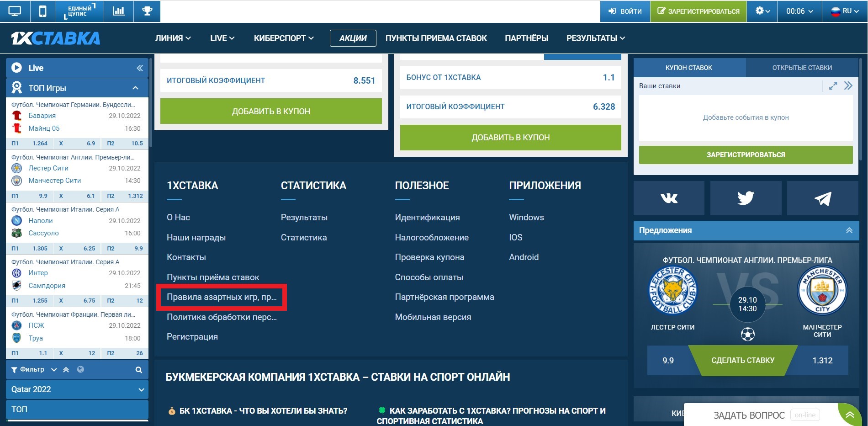Image resolution: width=868 pixels, height=426 pixels.
Task: Expand the Линия menu
Action: pyautogui.click(x=173, y=38)
